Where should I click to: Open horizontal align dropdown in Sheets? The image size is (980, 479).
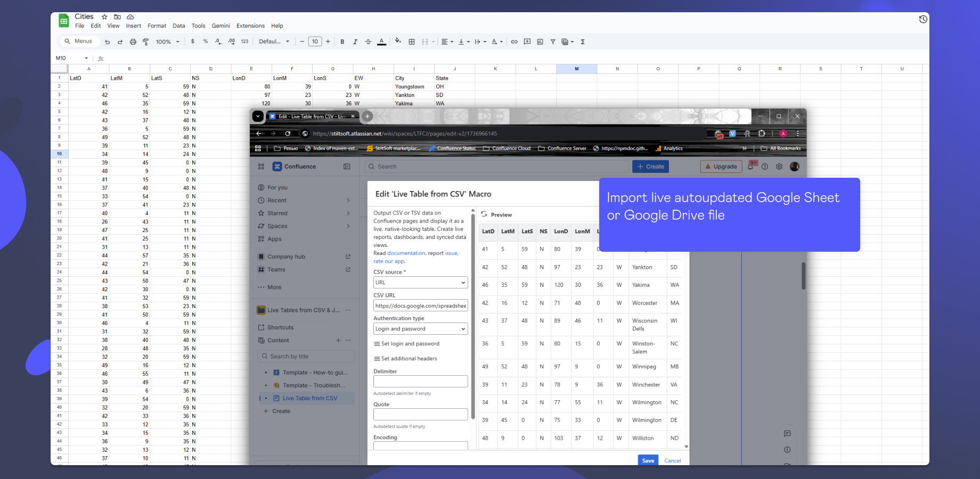click(447, 42)
